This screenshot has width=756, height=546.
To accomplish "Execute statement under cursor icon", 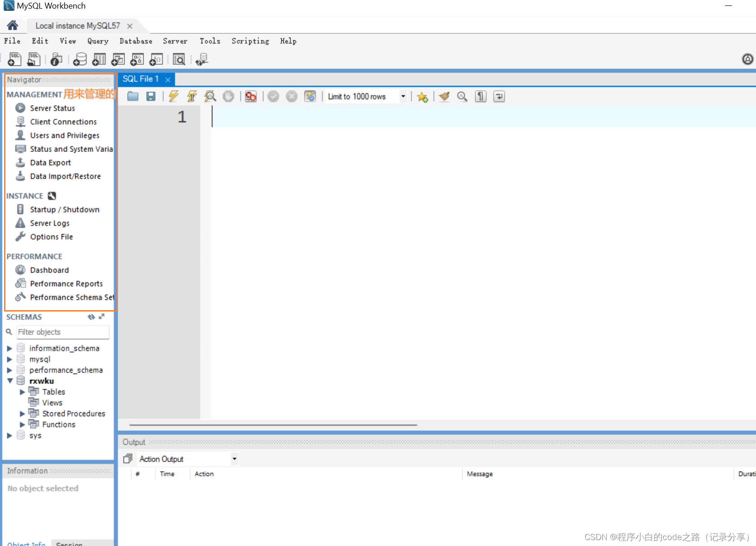I will [192, 96].
